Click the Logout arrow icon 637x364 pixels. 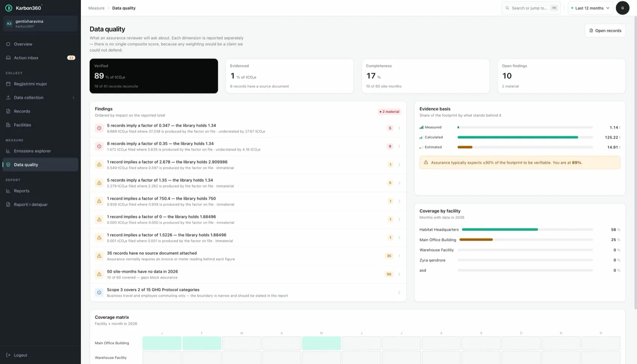8,355
